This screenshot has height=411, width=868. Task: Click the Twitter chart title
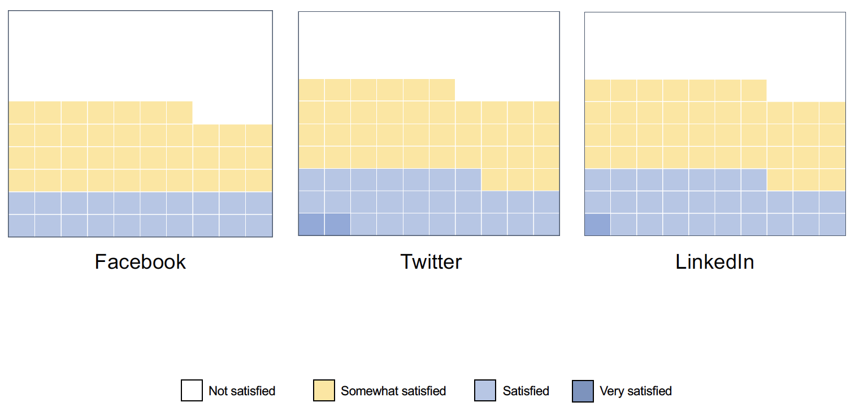(x=431, y=262)
